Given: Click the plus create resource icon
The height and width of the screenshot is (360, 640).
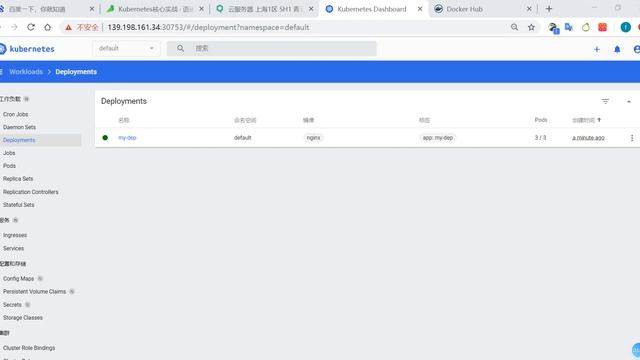Looking at the screenshot, I should (597, 49).
